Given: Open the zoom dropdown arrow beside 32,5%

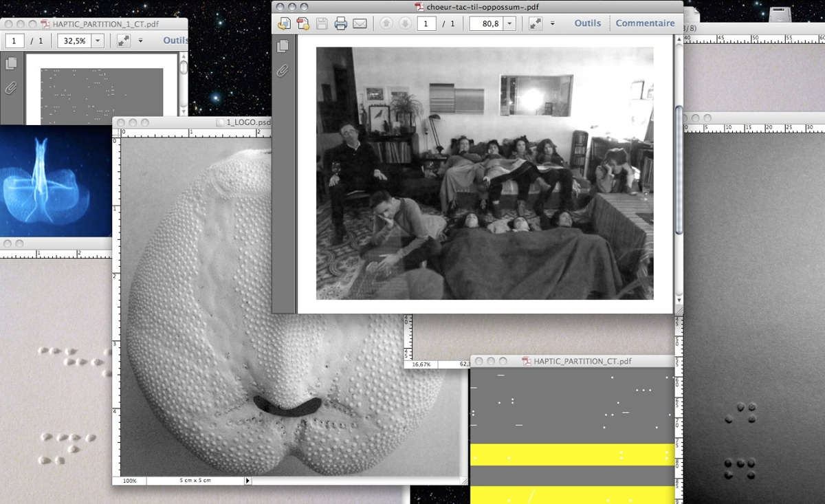Looking at the screenshot, I should 98,41.
